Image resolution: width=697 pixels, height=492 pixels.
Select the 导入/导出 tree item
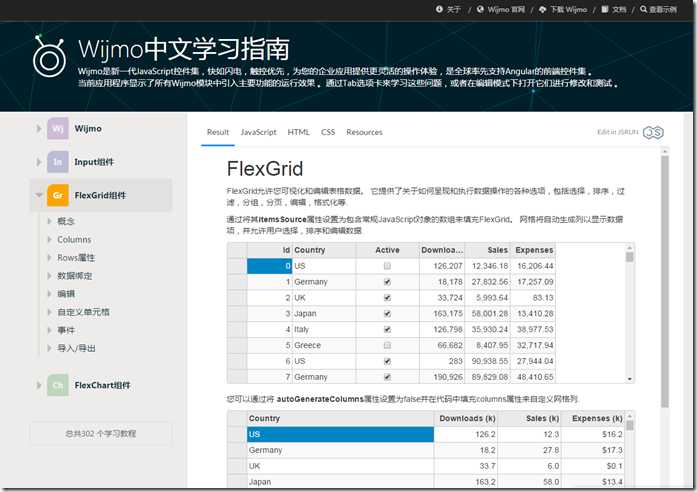click(76, 348)
